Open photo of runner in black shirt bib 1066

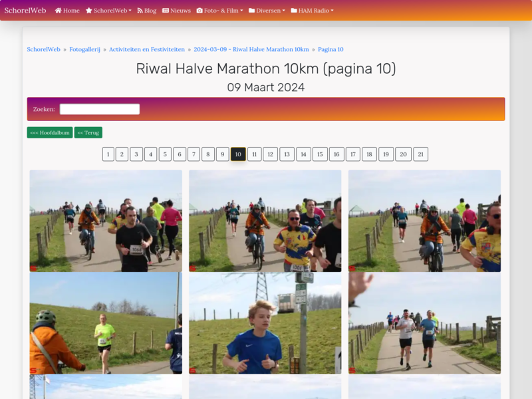106,221
